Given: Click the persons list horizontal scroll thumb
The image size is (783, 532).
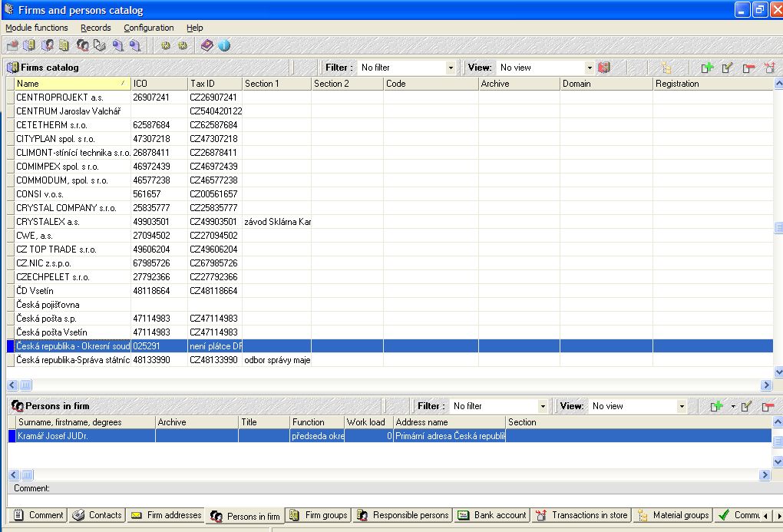Looking at the screenshot, I should (28, 475).
